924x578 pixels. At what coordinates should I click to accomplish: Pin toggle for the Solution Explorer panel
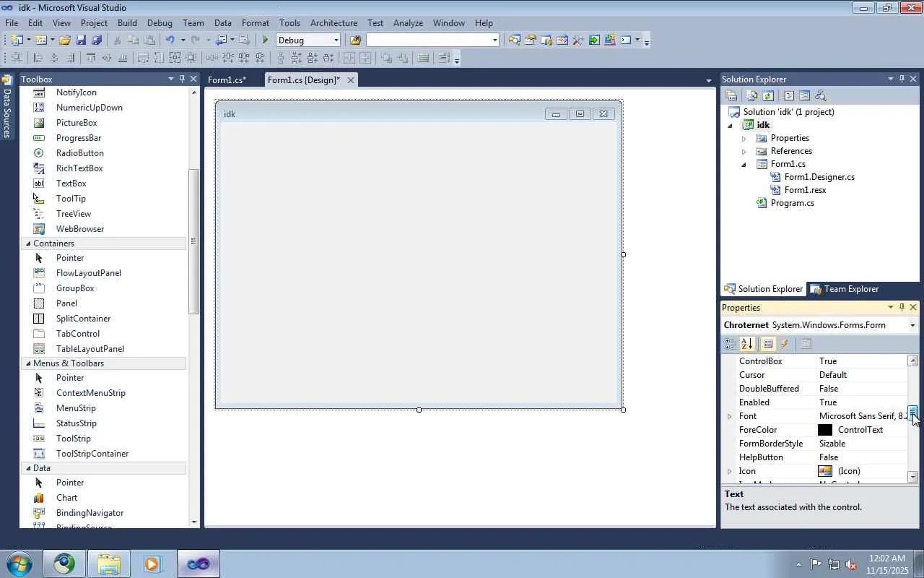tap(902, 79)
